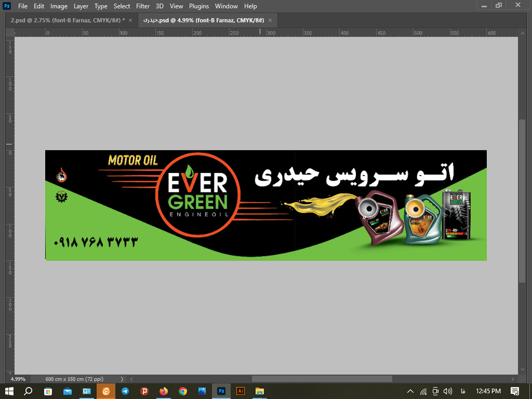The image size is (532, 399).
Task: Open the 3D menu
Action: (x=160, y=6)
